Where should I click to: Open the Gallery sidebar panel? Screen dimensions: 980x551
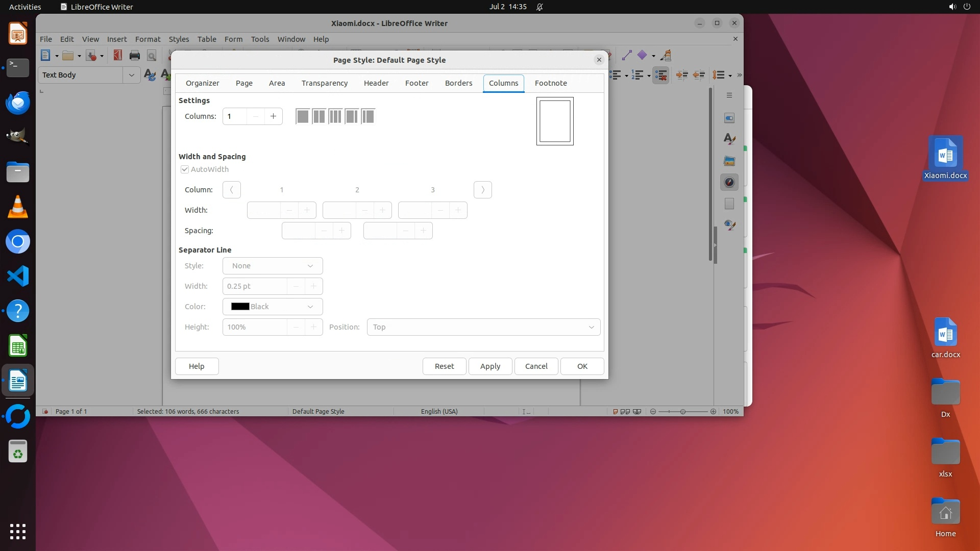(729, 161)
